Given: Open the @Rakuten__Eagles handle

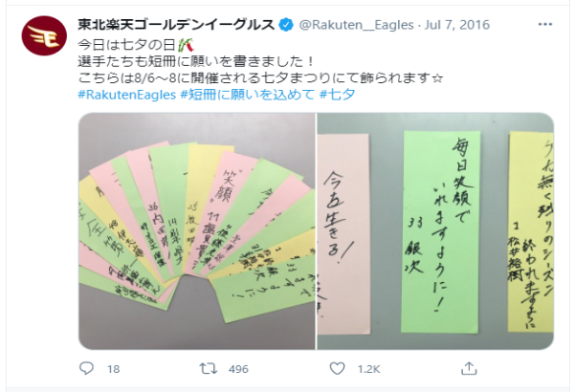Looking at the screenshot, I should point(357,25).
